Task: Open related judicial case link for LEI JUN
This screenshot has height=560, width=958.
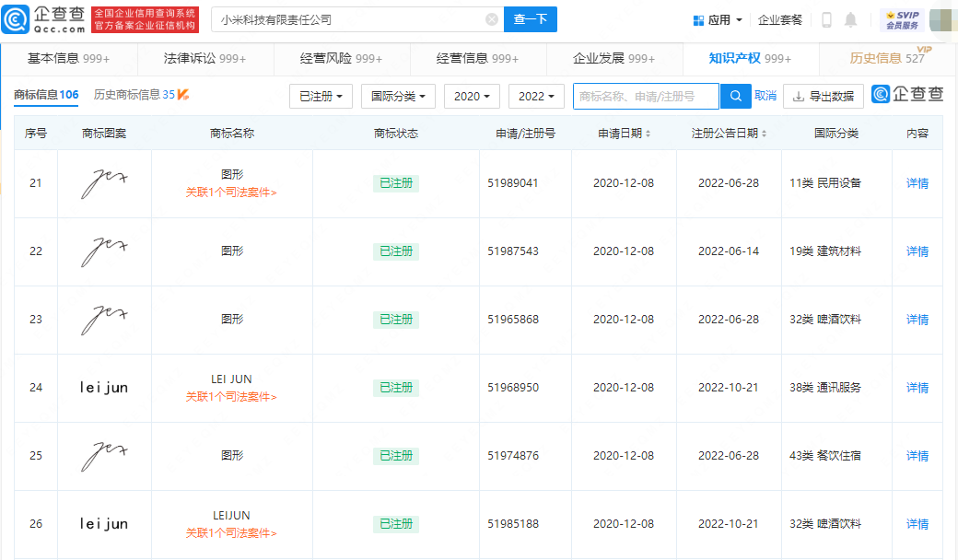Action: coord(231,397)
